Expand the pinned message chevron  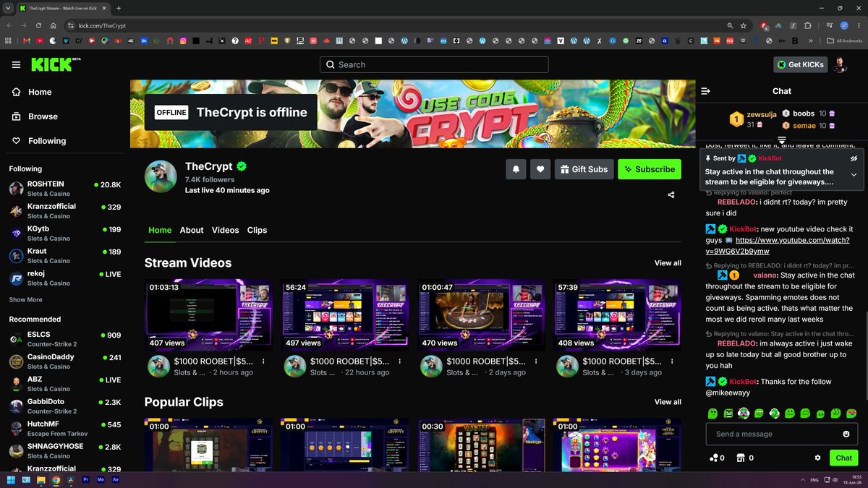click(x=854, y=174)
